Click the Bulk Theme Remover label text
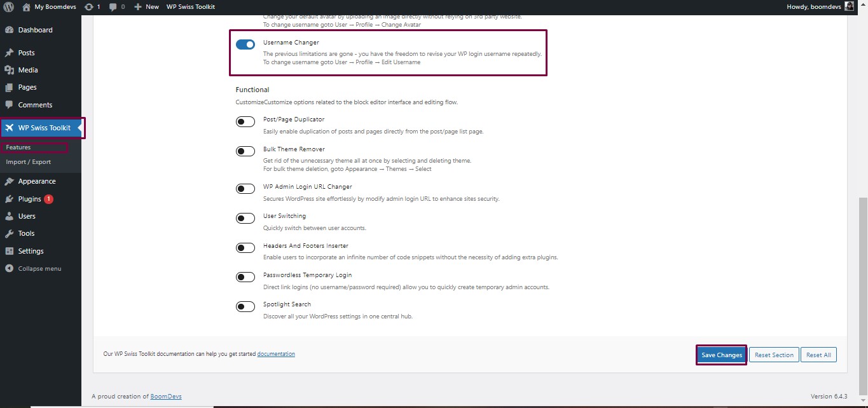Viewport: 868px width, 408px height. (294, 149)
